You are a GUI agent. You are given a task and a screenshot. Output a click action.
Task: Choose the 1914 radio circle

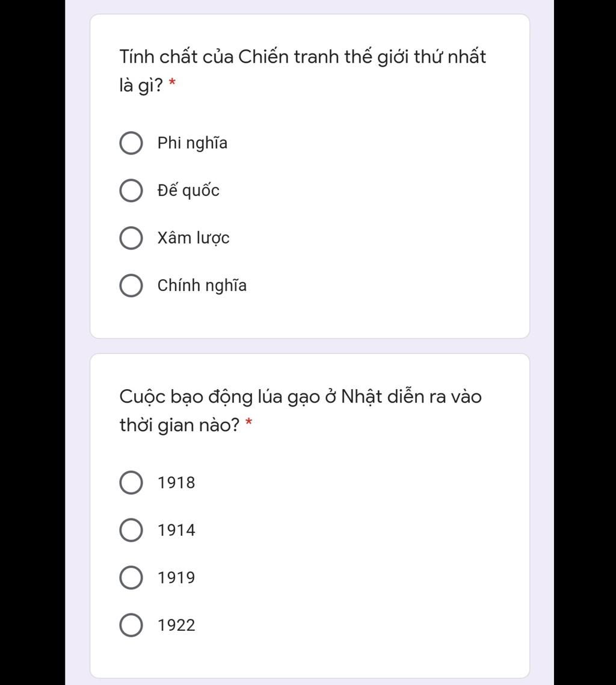point(131,530)
